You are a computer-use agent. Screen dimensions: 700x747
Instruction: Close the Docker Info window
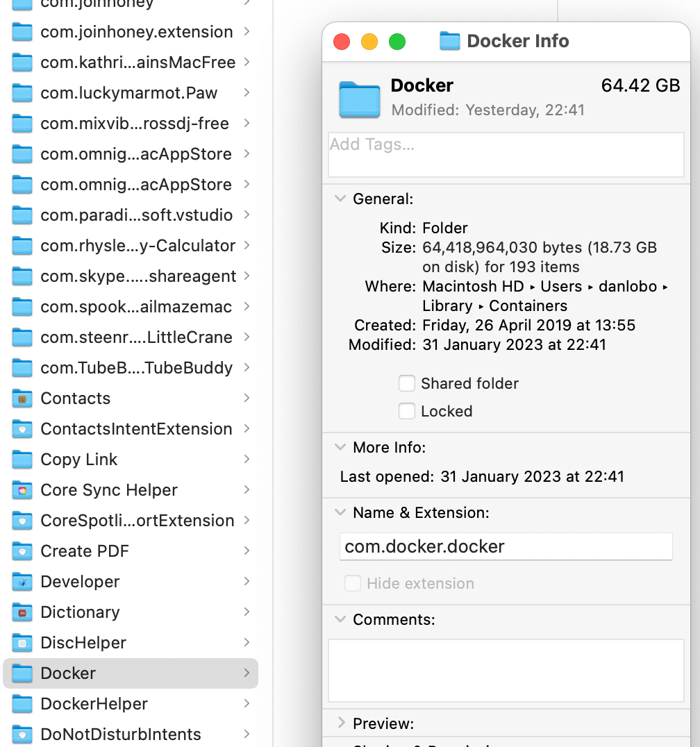pyautogui.click(x=342, y=42)
